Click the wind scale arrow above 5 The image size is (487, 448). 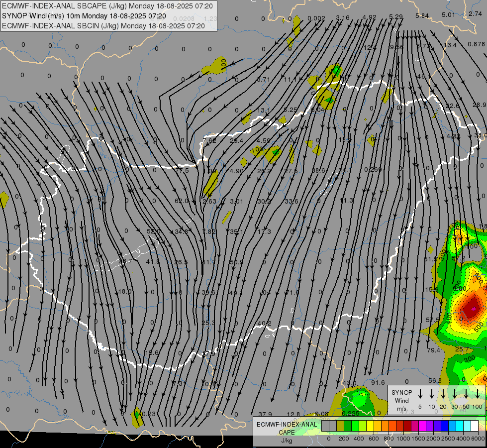click(x=420, y=394)
